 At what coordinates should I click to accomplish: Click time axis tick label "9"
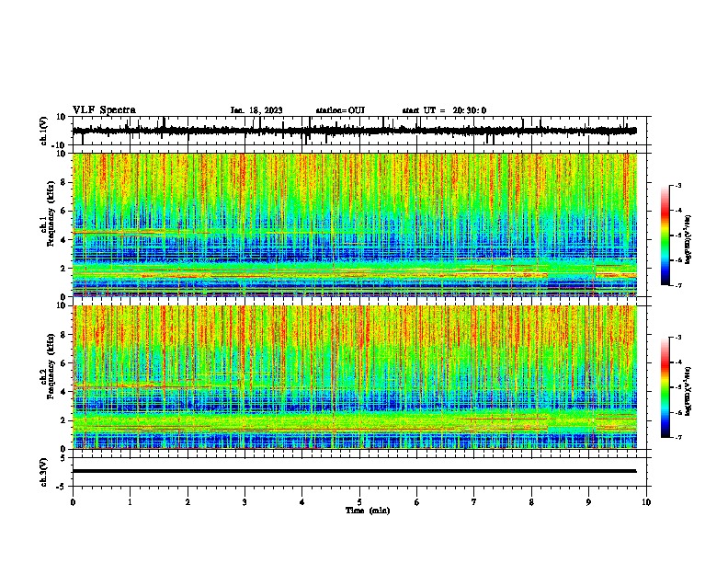pos(588,502)
